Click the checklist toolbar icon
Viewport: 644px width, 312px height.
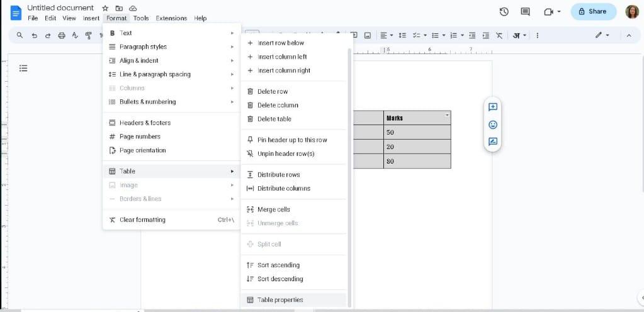coord(416,35)
